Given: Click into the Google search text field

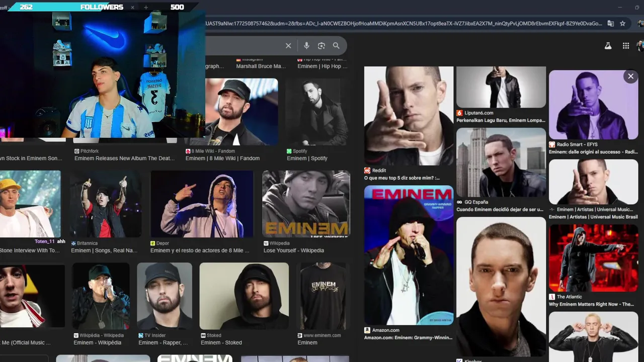Looking at the screenshot, I should pyautogui.click(x=243, y=46).
